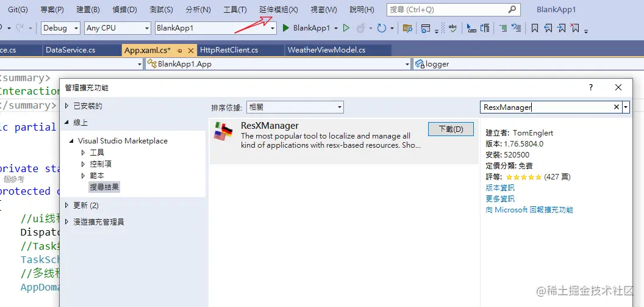This screenshot has height=307, width=644.
Task: Open the 建置(B) menu
Action: point(88,9)
